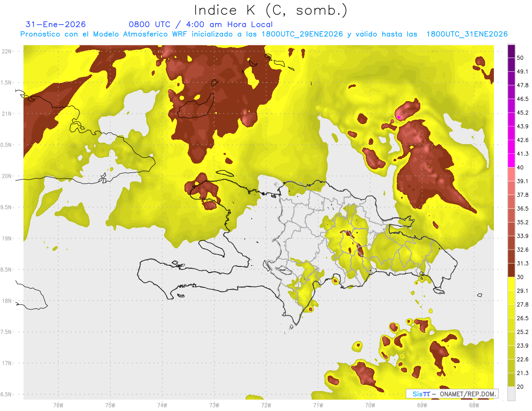This screenshot has width=532, height=411.
Task: Click the '35.2' value on color scale
Action: click(x=523, y=222)
